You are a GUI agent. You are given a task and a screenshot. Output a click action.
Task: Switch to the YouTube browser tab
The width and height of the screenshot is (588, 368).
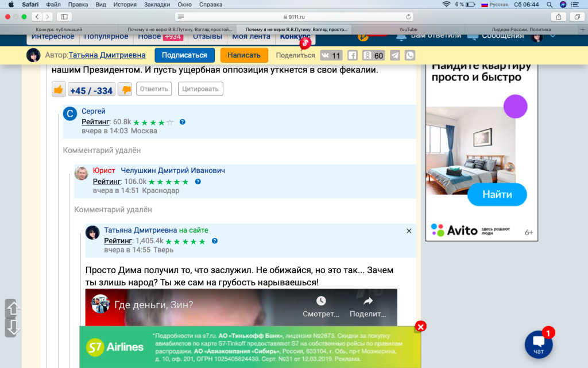(x=408, y=29)
